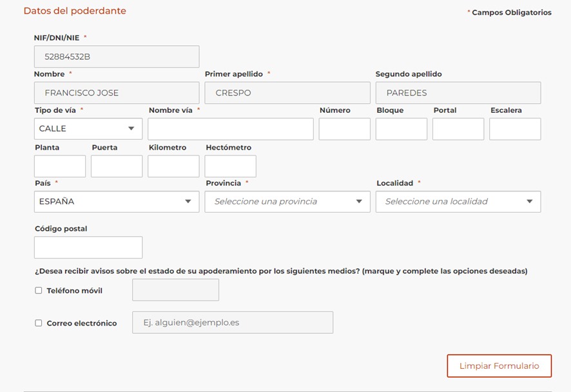Click the mobile phone number field
Image resolution: width=571 pixels, height=392 pixels.
tap(175, 290)
